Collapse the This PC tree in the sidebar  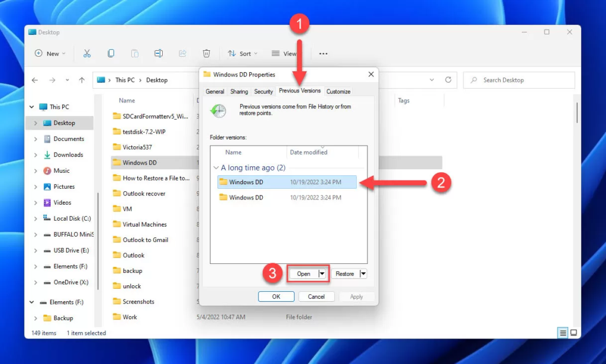coord(31,107)
